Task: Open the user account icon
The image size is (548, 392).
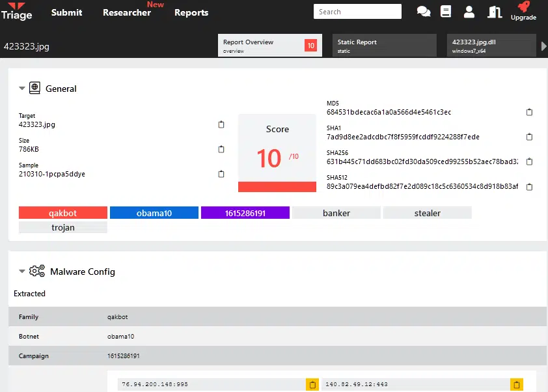Action: click(469, 11)
